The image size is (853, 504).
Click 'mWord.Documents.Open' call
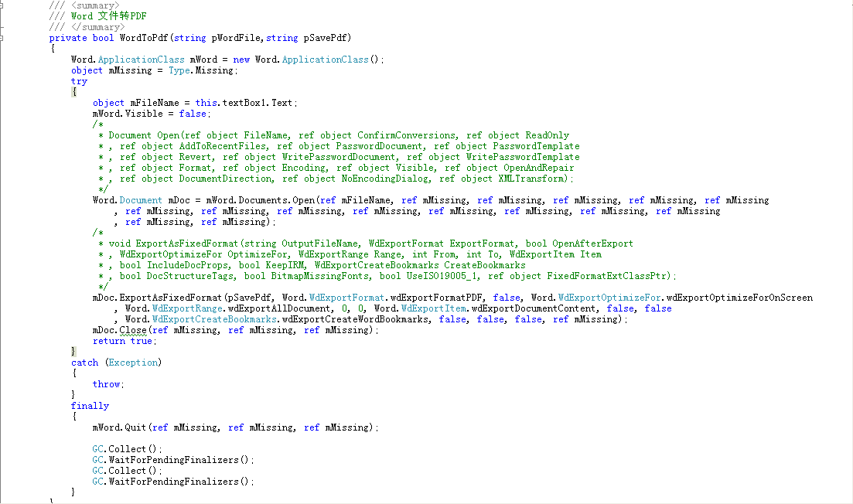pyautogui.click(x=260, y=201)
